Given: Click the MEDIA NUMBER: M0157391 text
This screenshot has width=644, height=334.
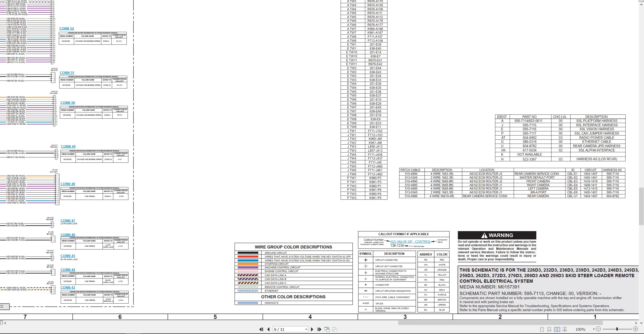Looking at the screenshot, I should tap(489, 287).
